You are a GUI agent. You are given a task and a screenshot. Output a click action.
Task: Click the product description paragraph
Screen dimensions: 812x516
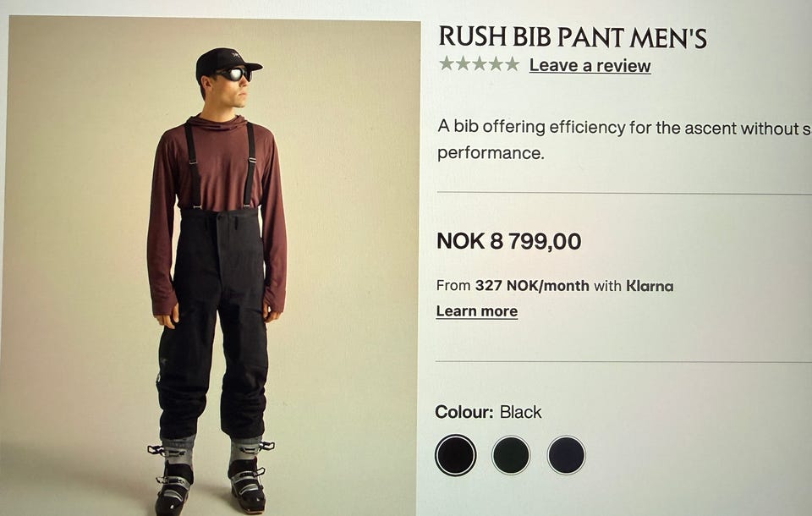tap(624, 140)
